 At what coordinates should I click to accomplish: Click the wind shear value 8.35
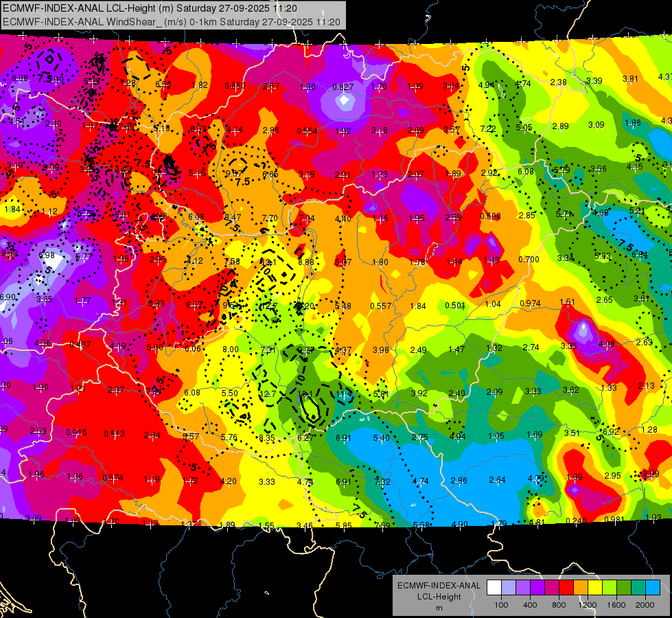(x=267, y=438)
